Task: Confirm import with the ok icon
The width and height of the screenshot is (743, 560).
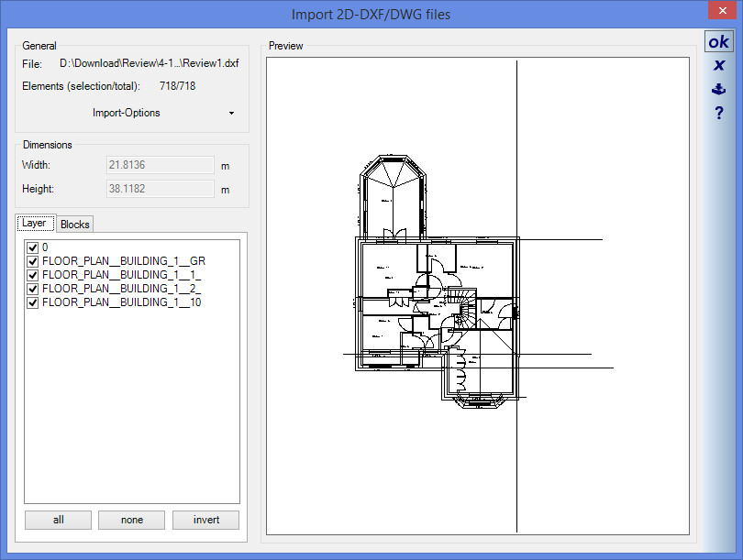Action: [718, 41]
